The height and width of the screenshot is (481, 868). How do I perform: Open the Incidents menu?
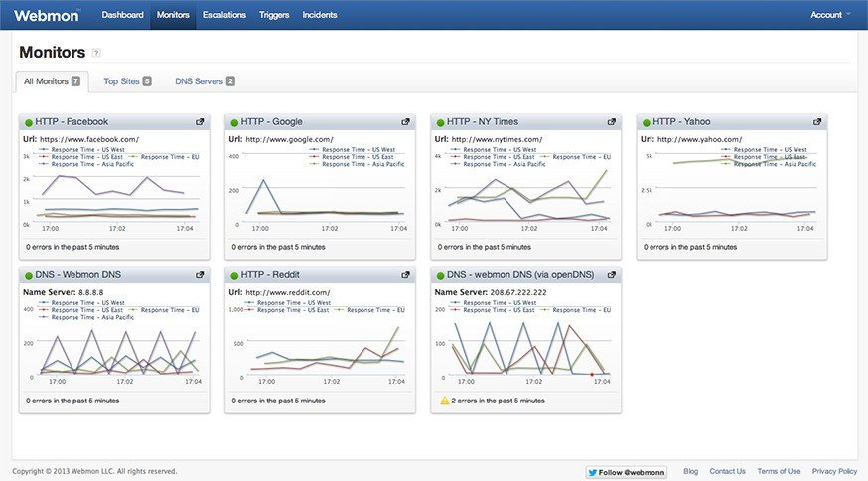[320, 15]
